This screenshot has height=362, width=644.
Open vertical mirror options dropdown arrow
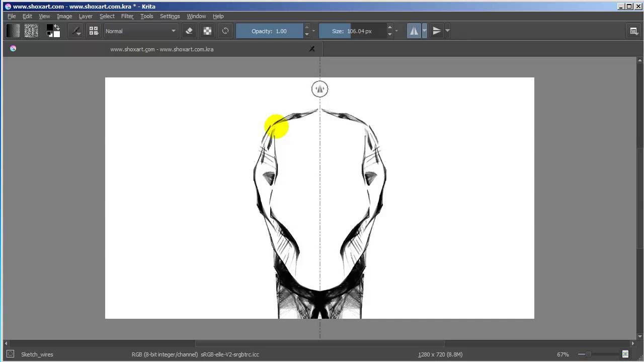pos(447,31)
